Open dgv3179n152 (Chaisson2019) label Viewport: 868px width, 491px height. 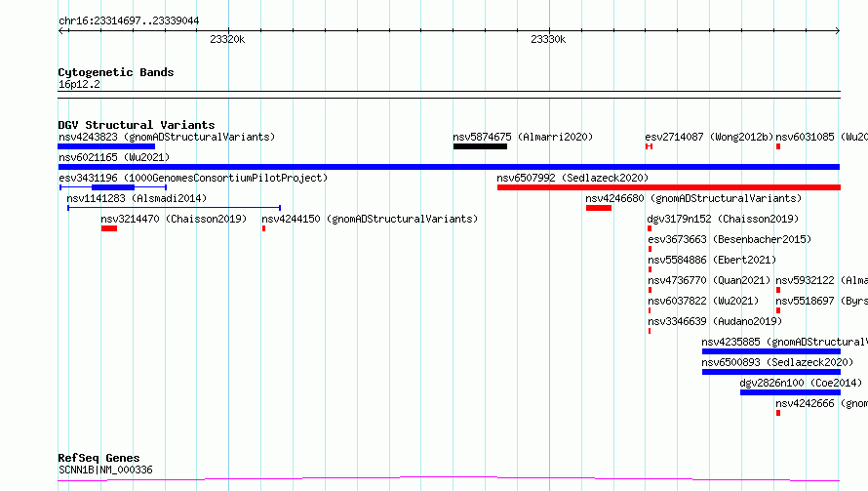tap(723, 219)
